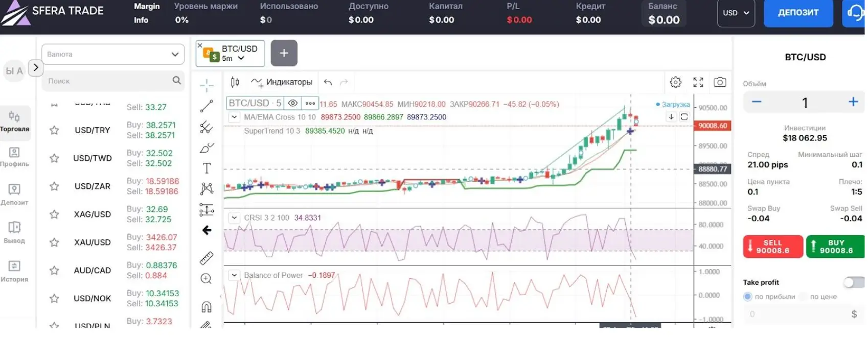Open the Профиль profile section
The image size is (868, 339).
pos(14,157)
